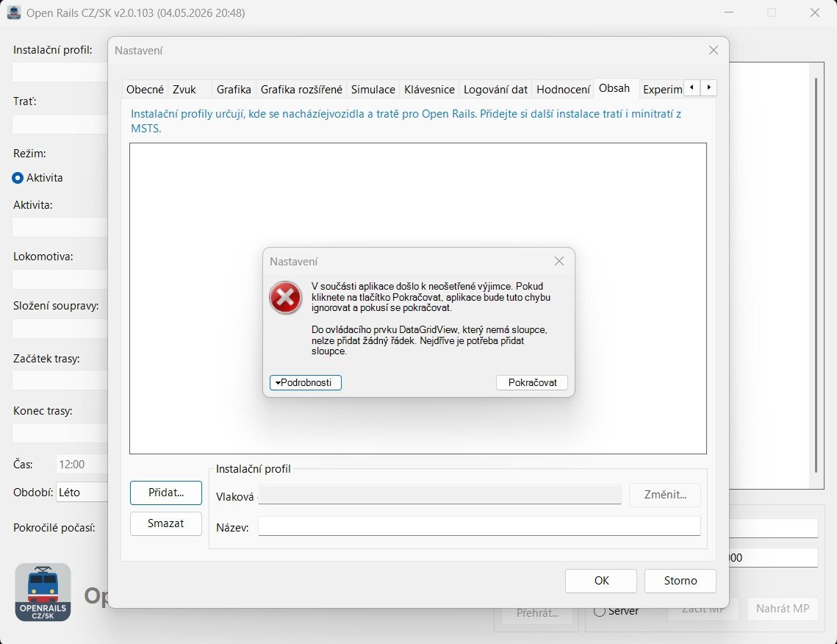Open the Logování dat tab
Viewport: 837px width, 644px height.
(495, 89)
